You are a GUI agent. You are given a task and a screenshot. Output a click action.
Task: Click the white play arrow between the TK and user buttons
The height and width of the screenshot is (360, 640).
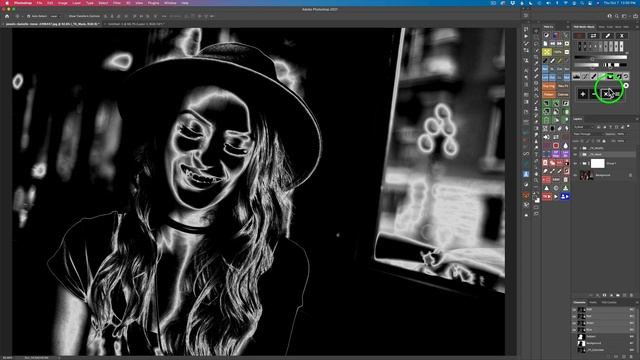pos(556,196)
